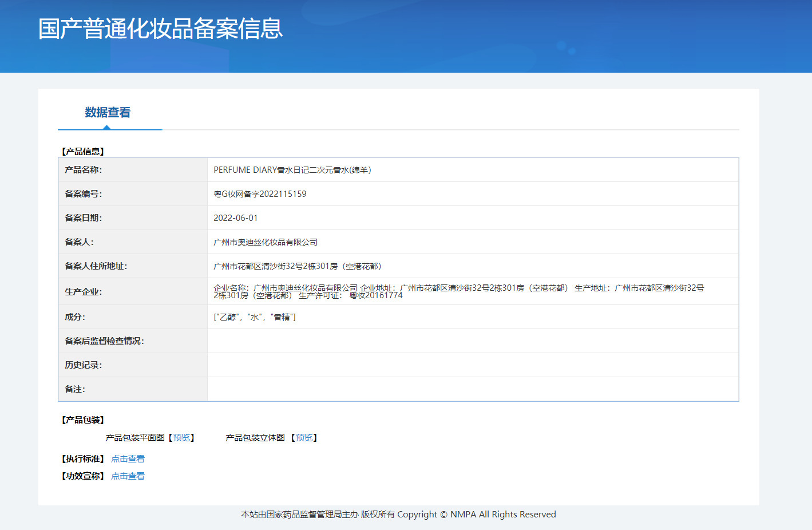This screenshot has height=530, width=812.
Task: Switch to the 数据查看 tab
Action: pos(106,112)
